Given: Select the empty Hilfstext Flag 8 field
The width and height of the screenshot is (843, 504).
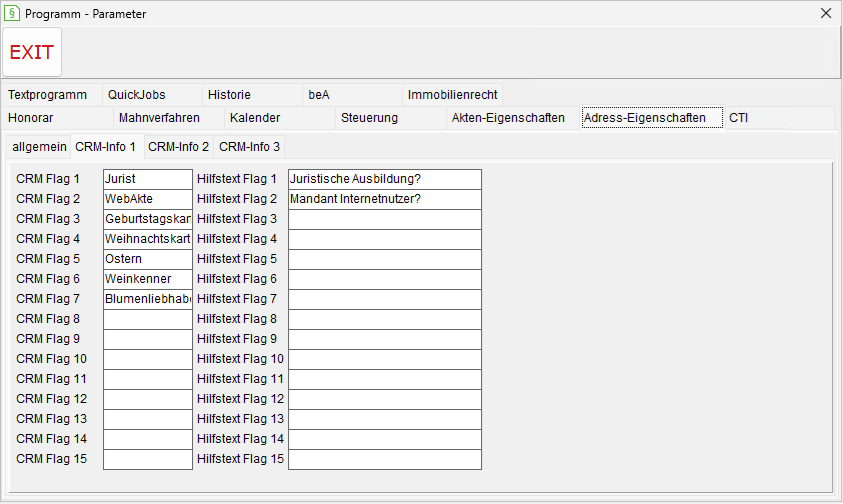Looking at the screenshot, I should click(385, 319).
